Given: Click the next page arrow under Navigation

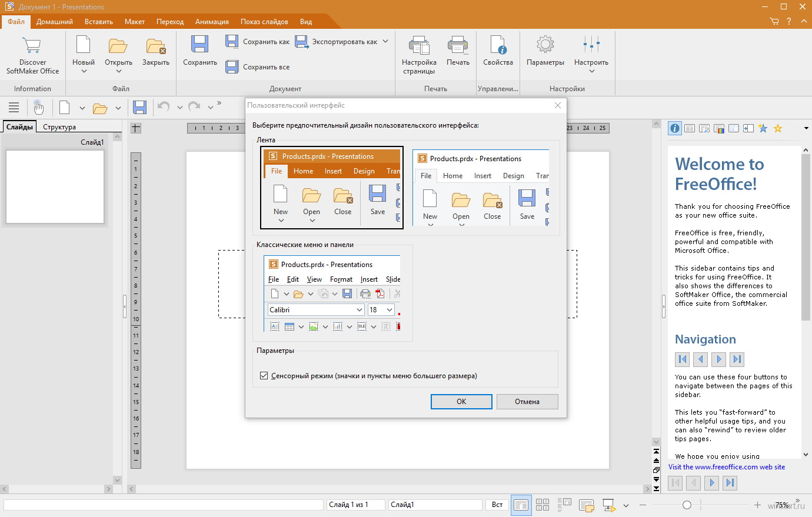Looking at the screenshot, I should (x=718, y=359).
